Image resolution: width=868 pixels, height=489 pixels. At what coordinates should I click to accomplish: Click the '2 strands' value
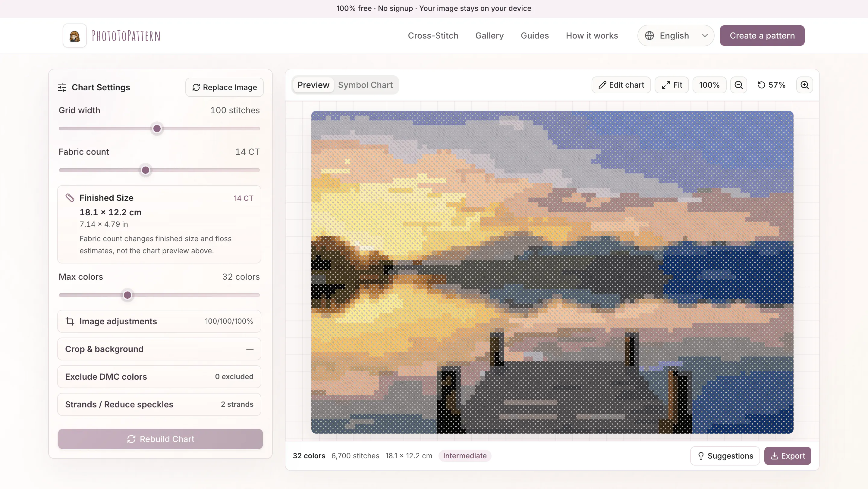[x=237, y=404]
